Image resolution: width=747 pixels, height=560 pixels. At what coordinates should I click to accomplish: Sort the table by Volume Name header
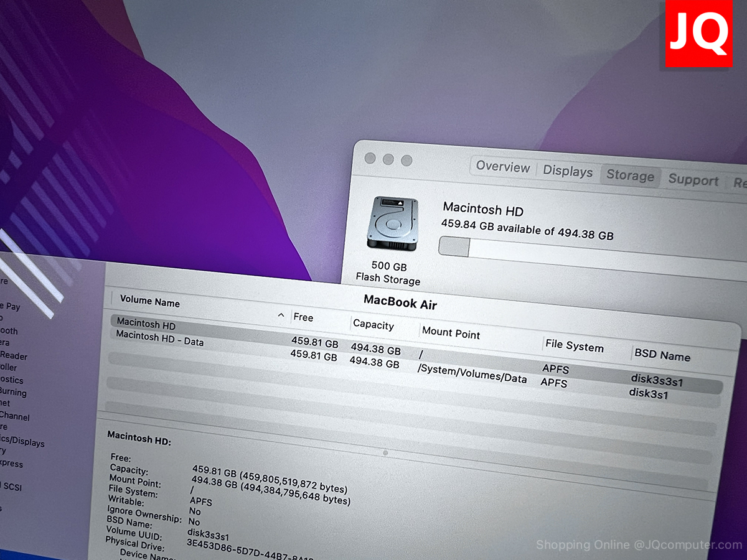pos(150,301)
